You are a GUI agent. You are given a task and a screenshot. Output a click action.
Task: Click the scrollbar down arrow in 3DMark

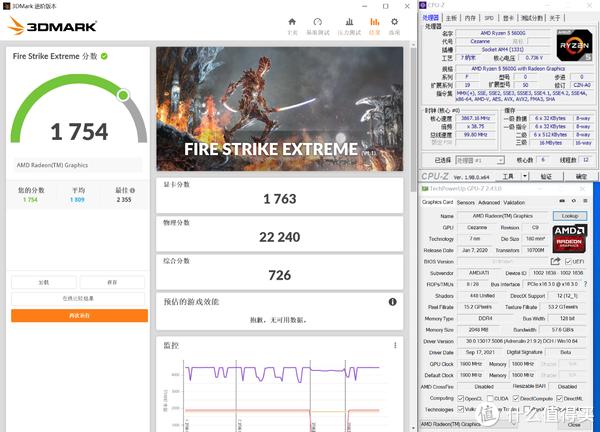pos(413,428)
